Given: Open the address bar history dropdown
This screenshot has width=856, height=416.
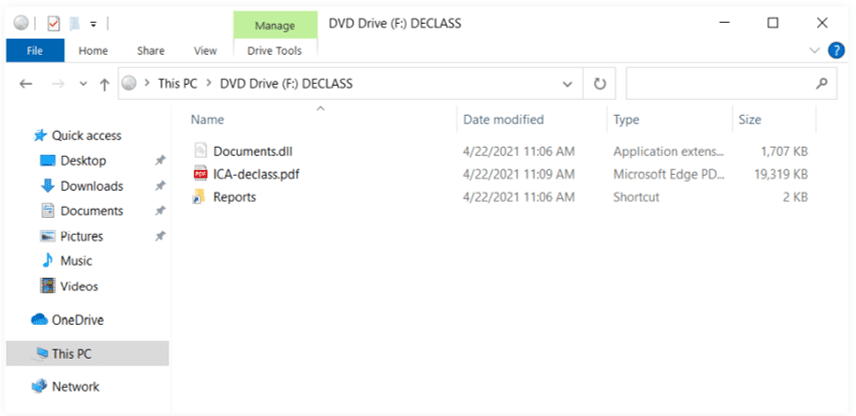Looking at the screenshot, I should [x=568, y=84].
